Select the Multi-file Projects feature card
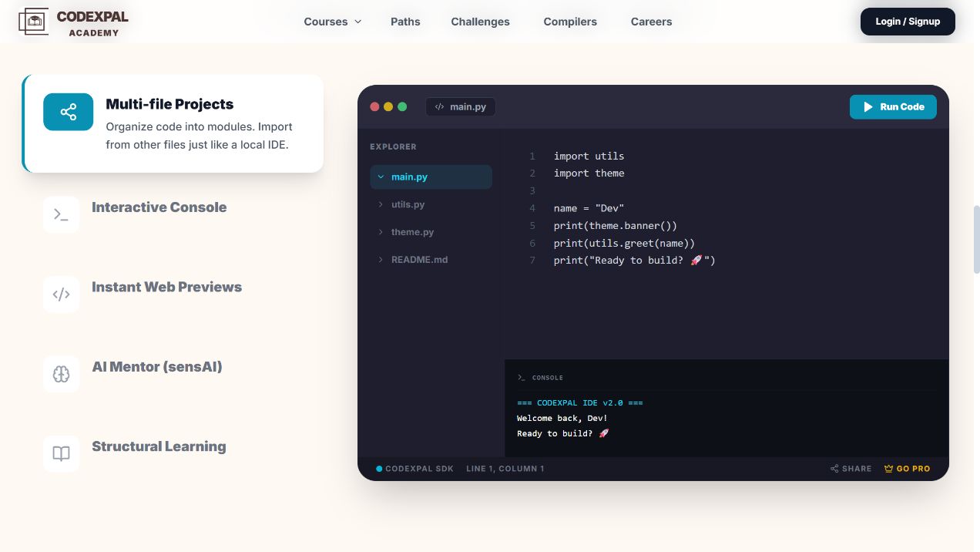Viewport: 980px width, 552px height. (x=173, y=123)
